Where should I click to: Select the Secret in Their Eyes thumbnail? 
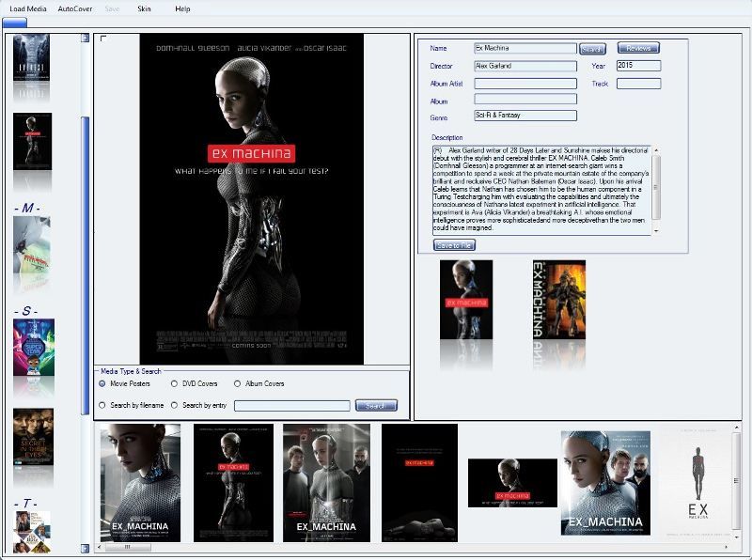coord(33,437)
